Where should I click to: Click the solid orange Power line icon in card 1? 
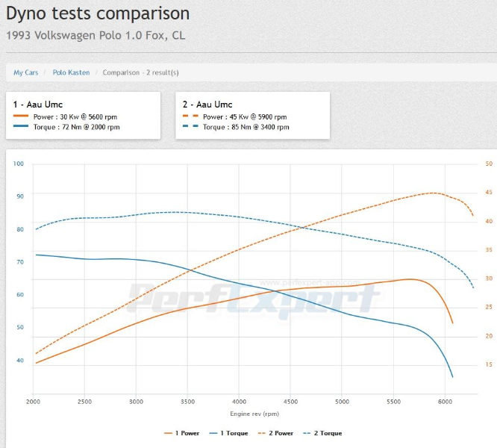[20, 116]
